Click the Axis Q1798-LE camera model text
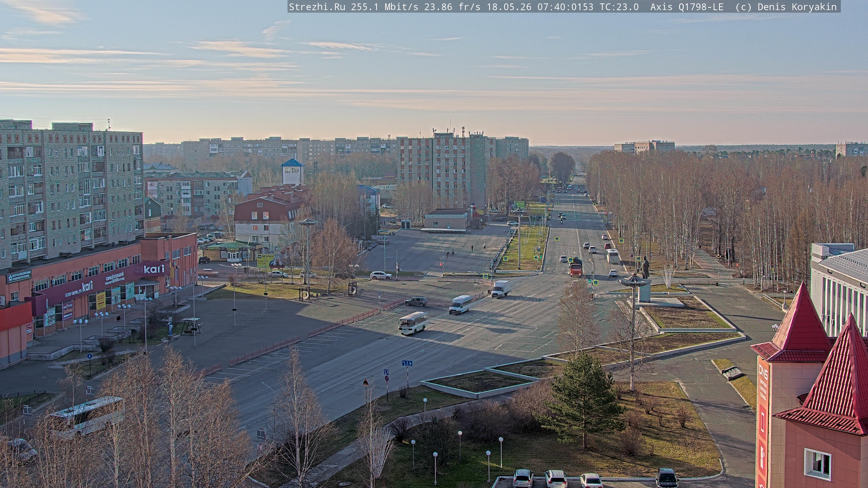868x488 pixels. tap(687, 7)
